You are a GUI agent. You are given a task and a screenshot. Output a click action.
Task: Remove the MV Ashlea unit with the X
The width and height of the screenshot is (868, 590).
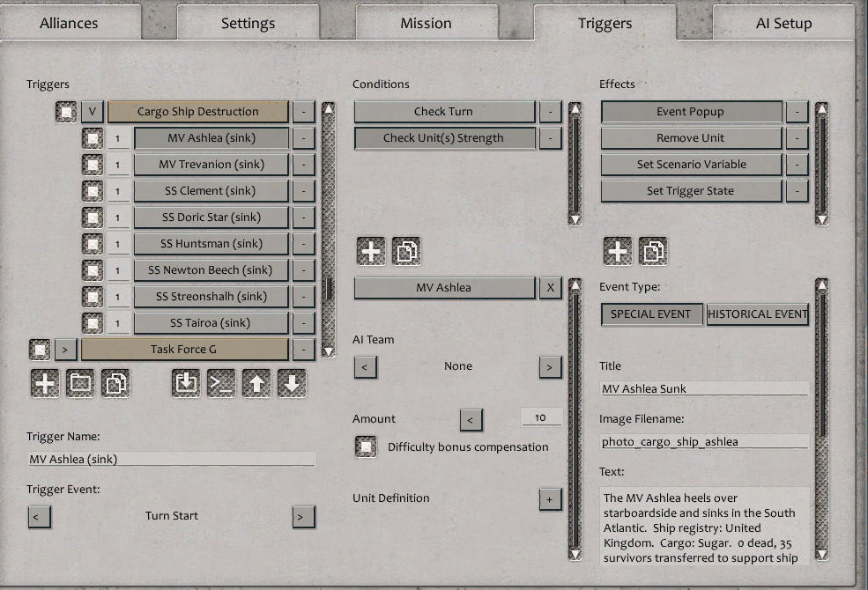(550, 287)
